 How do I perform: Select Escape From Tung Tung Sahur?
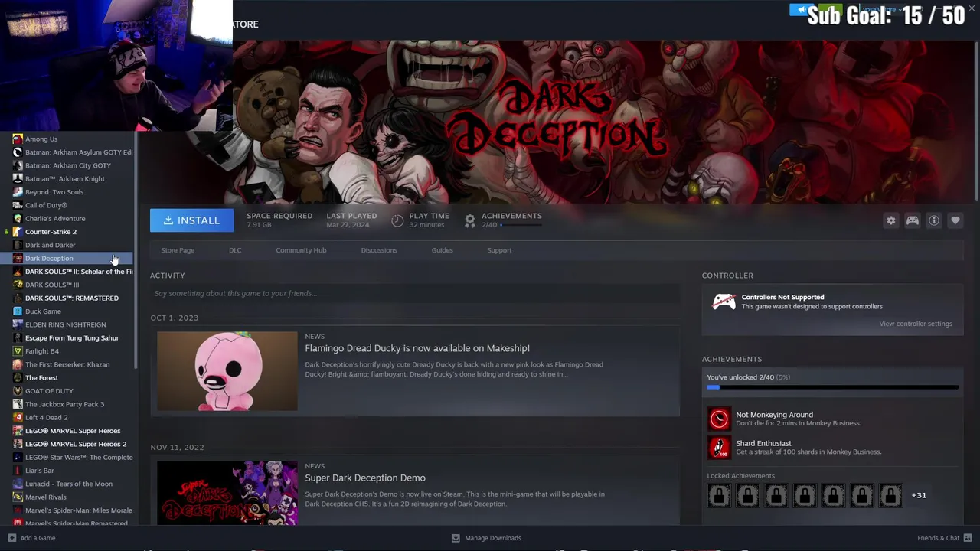pos(72,338)
